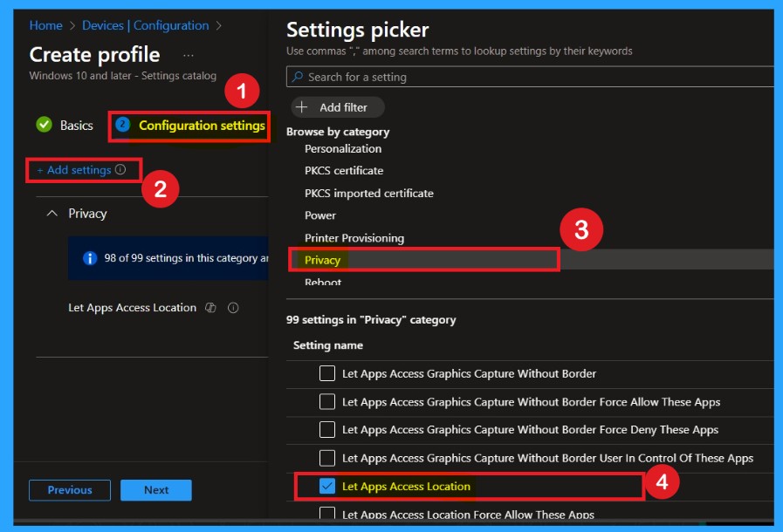
Task: Enable Graphics Capture Without Border Force Deny These Apps
Action: tap(327, 430)
